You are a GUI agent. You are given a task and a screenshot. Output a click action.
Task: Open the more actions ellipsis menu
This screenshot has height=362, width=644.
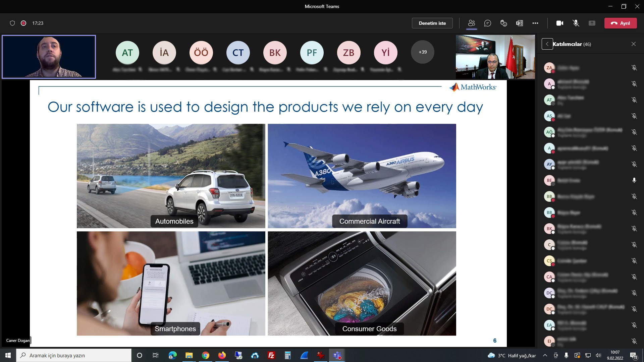535,23
